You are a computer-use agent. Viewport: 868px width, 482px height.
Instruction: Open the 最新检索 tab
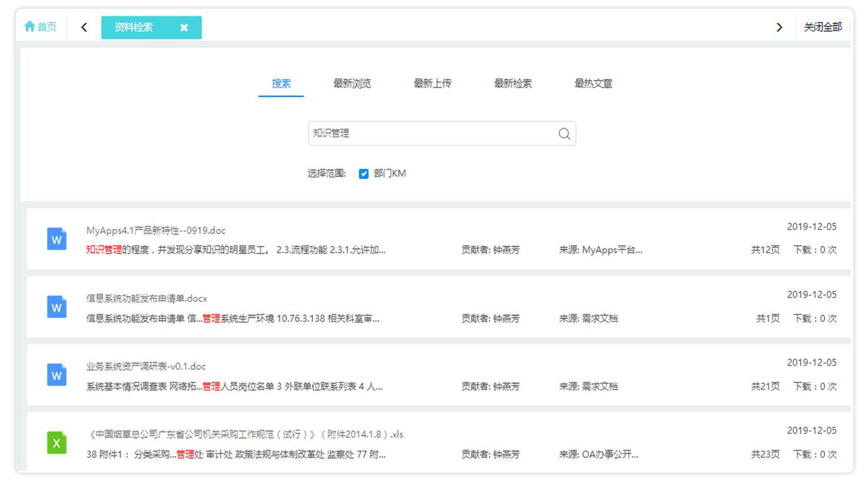tap(513, 84)
